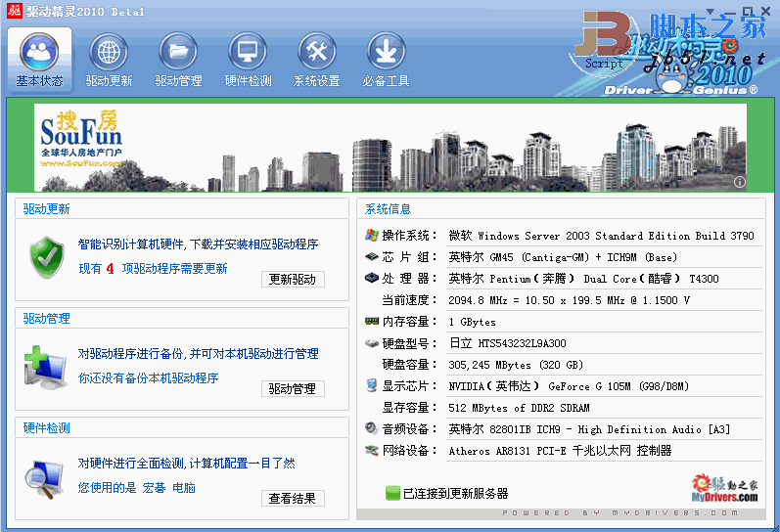The width and height of the screenshot is (780, 532).
Task: Click the info icon on SouFun banner
Action: [x=740, y=182]
